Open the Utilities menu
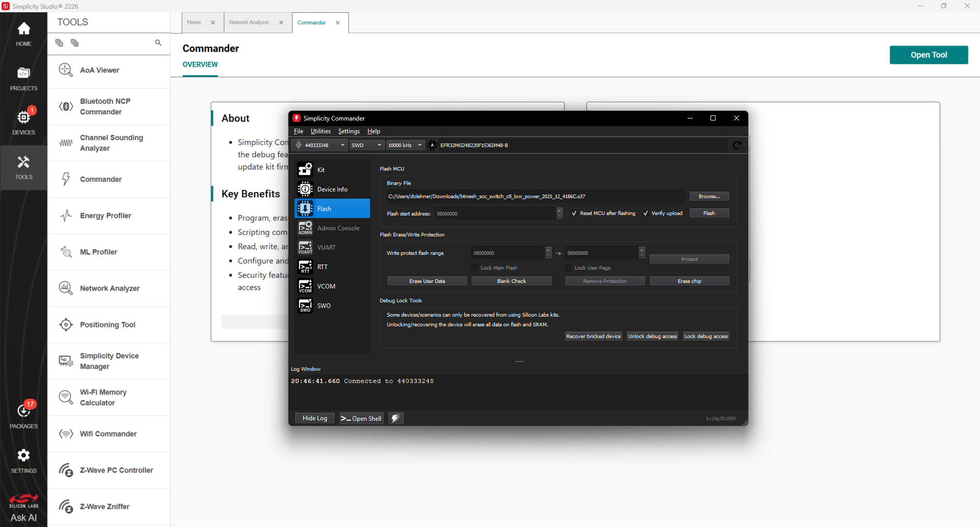Screen dimensions: 980x527 coord(321,131)
